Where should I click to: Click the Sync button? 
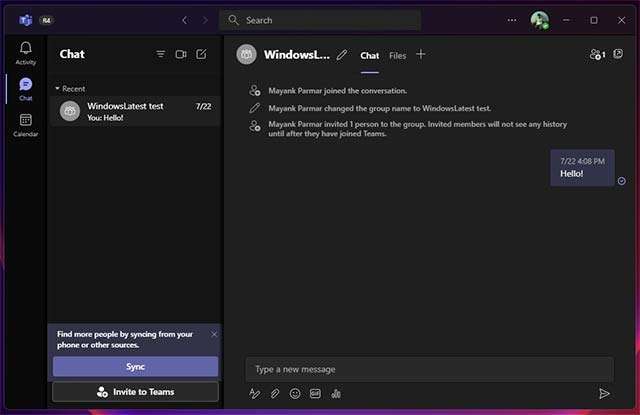135,366
